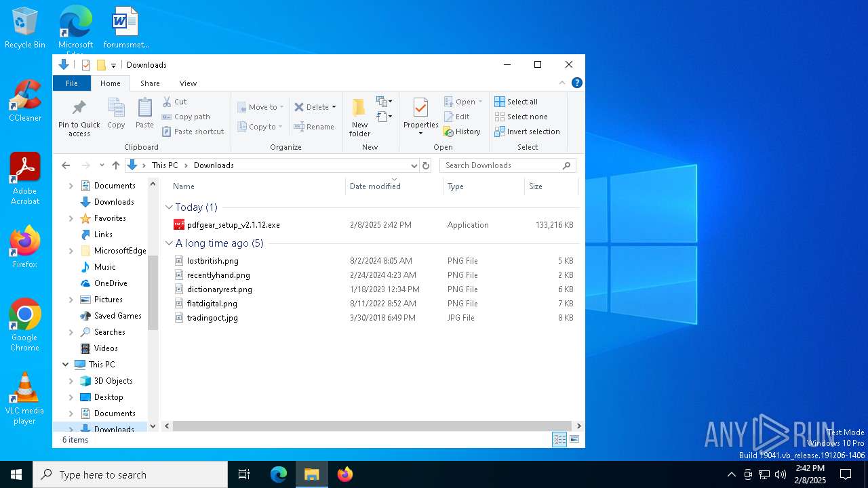Expand Pictures in navigation tree

pos(71,300)
